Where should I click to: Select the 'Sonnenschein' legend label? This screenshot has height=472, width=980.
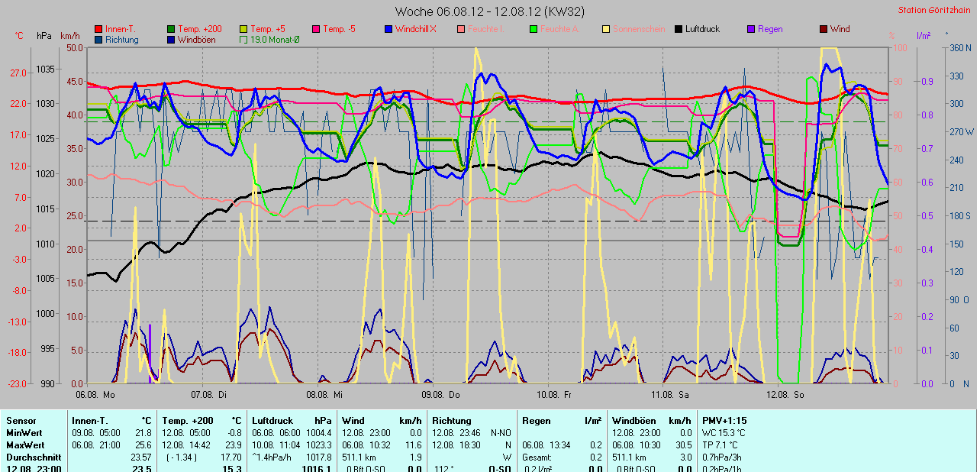637,29
